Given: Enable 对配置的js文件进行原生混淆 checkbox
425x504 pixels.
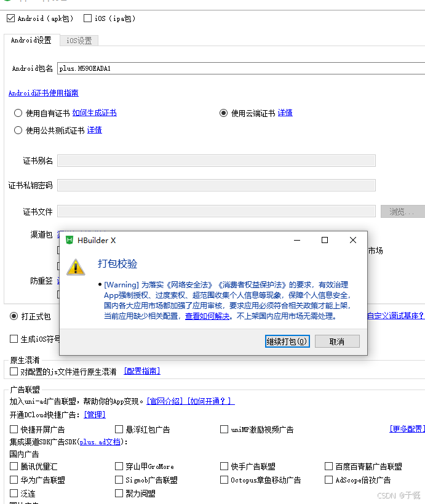Looking at the screenshot, I should point(14,372).
